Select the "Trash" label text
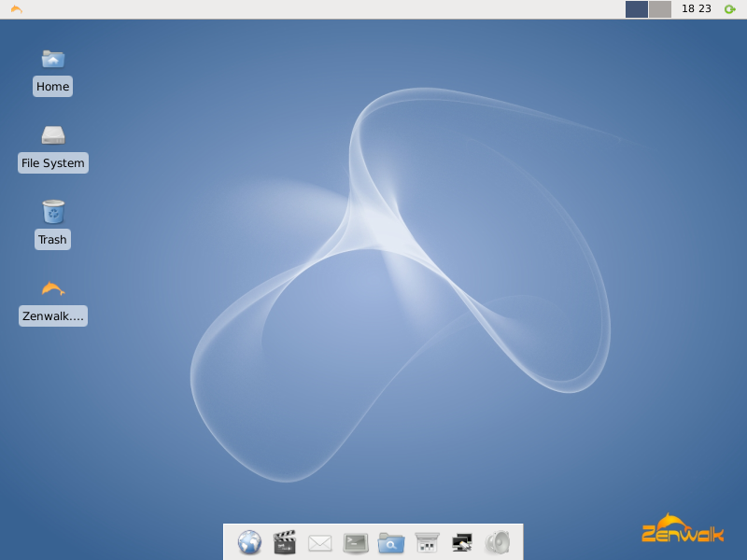Screen dimensions: 747x560 [x=53, y=240]
